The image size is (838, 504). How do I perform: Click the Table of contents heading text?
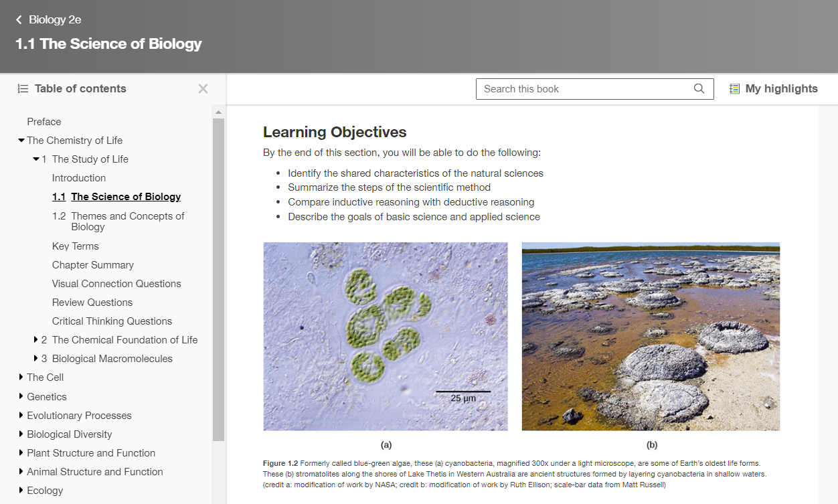pyautogui.click(x=80, y=89)
